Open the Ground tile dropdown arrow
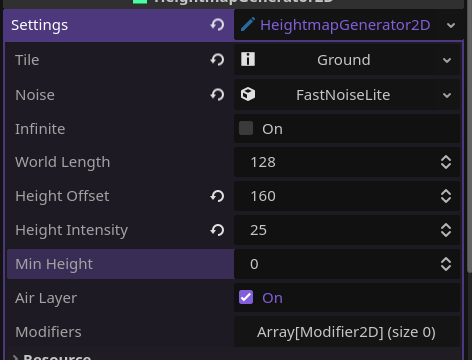Image resolution: width=472 pixels, height=360 pixels. tap(447, 60)
